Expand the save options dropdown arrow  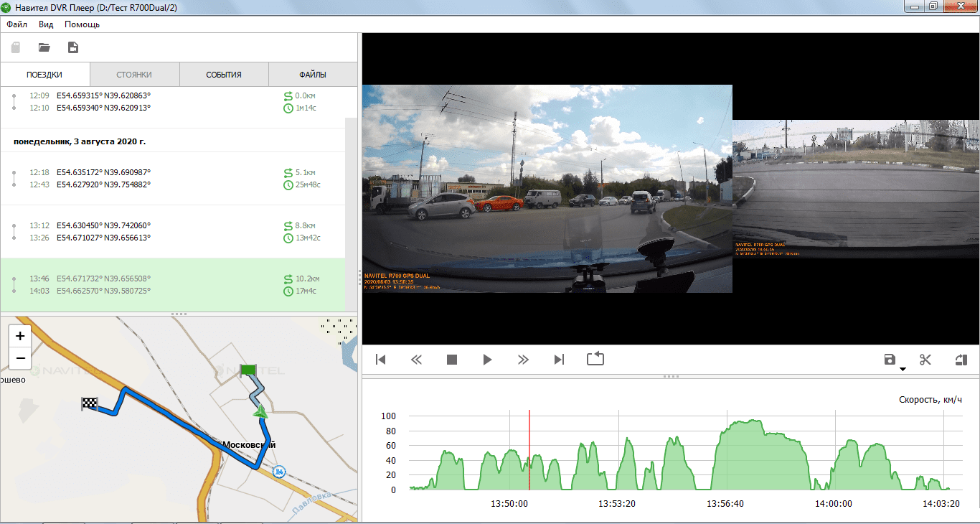903,369
